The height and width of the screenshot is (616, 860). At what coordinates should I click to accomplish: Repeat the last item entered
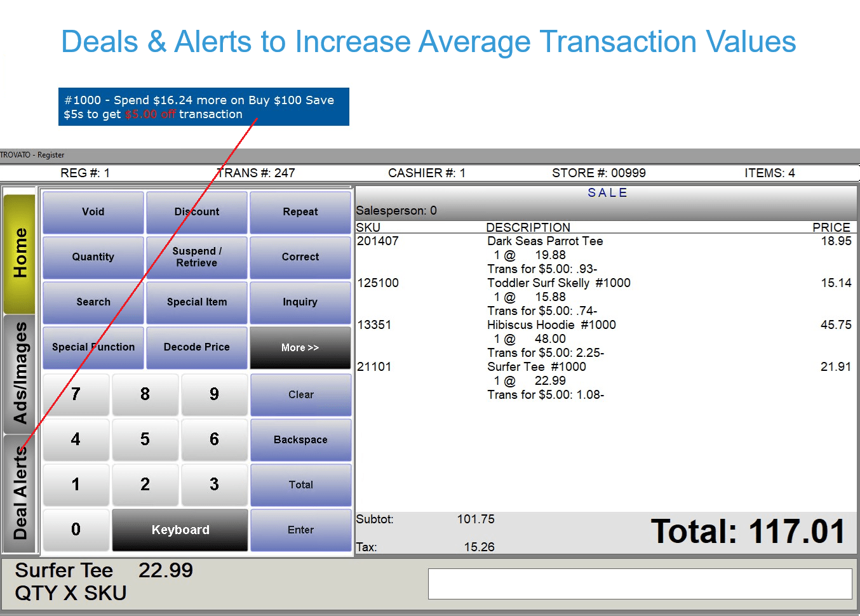(x=300, y=211)
